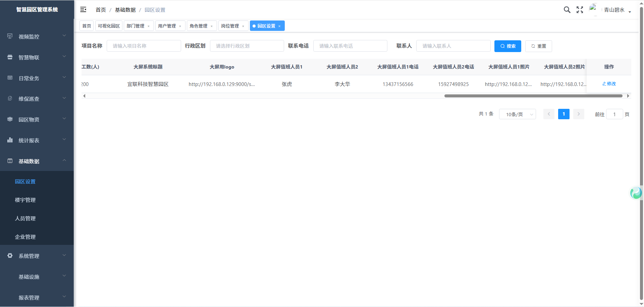
Task: Toggle fullscreen mode icon
Action: 580,10
